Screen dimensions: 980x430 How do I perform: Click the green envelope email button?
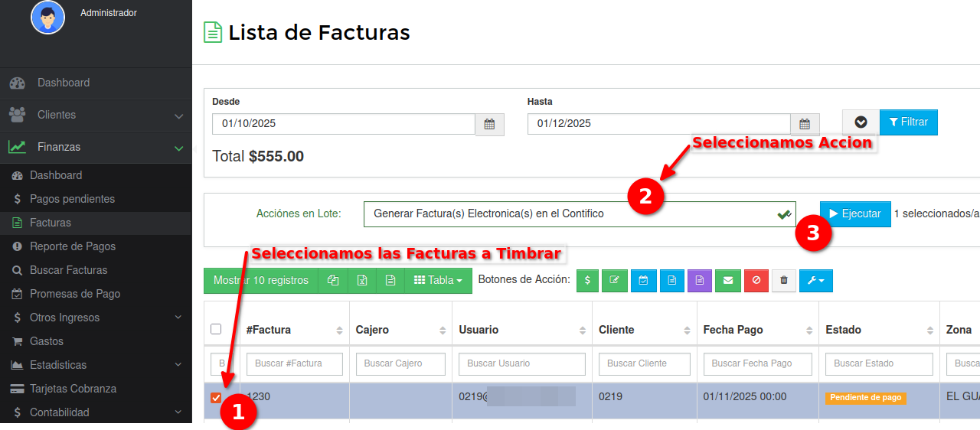(x=728, y=281)
